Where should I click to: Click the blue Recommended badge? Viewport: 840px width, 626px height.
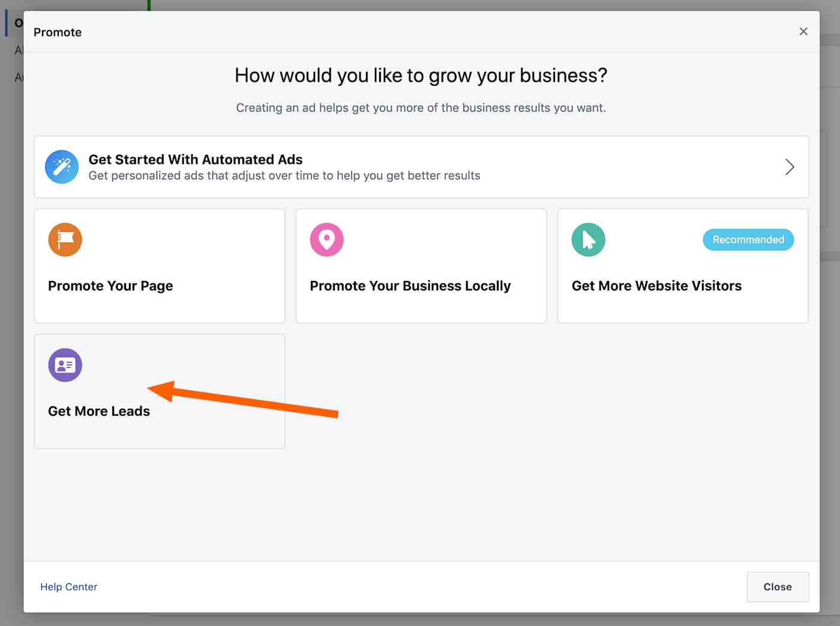point(748,239)
